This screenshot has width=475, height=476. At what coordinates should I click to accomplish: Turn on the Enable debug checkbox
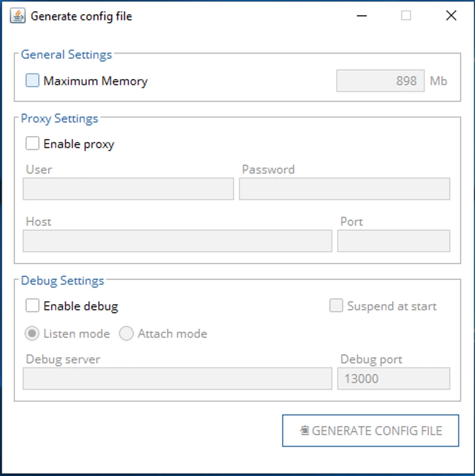[32, 305]
